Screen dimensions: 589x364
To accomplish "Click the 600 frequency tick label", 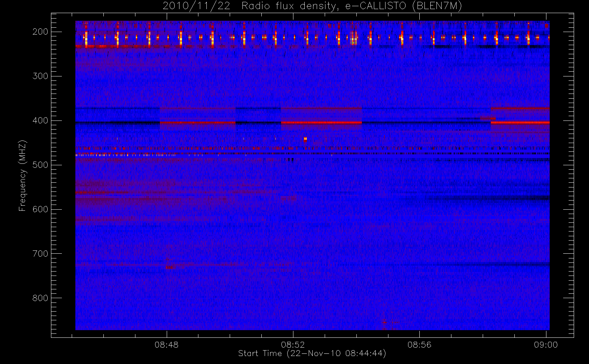I will tap(40, 209).
